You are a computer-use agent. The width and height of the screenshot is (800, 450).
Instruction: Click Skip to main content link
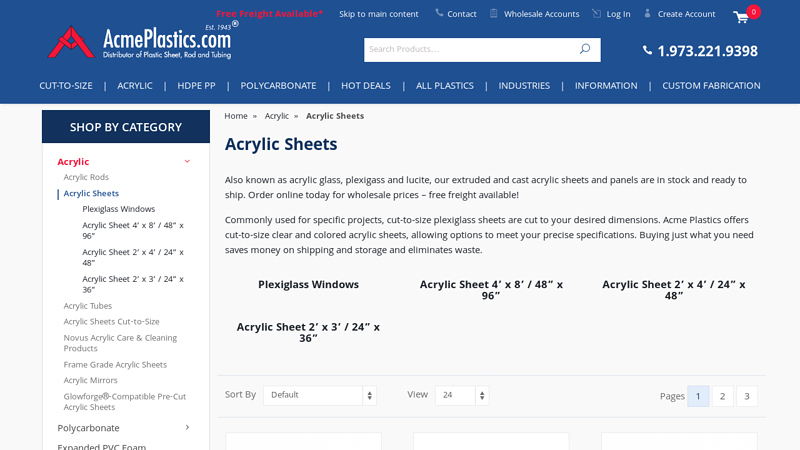379,14
